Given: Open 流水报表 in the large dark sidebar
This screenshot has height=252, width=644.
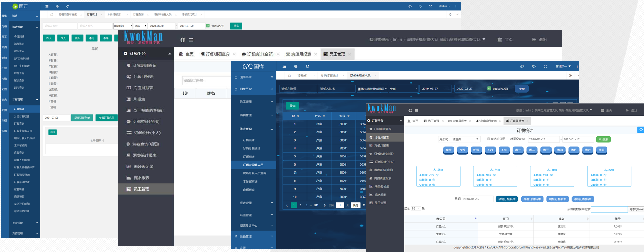Looking at the screenshot, I should [141, 178].
